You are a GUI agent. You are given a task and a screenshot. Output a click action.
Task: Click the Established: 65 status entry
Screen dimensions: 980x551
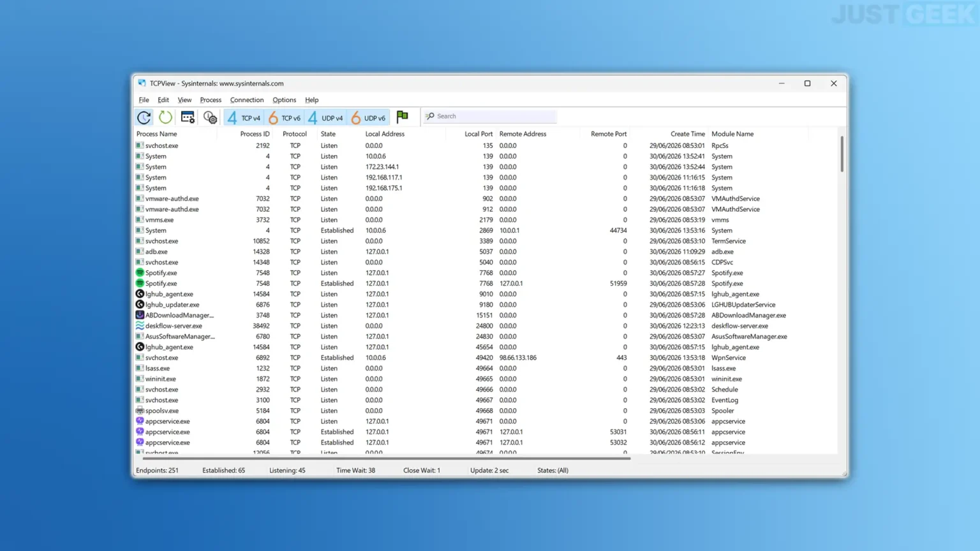[x=223, y=471]
